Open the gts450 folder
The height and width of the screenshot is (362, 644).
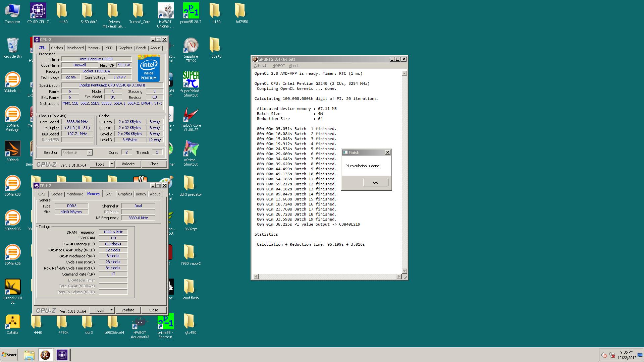click(191, 324)
